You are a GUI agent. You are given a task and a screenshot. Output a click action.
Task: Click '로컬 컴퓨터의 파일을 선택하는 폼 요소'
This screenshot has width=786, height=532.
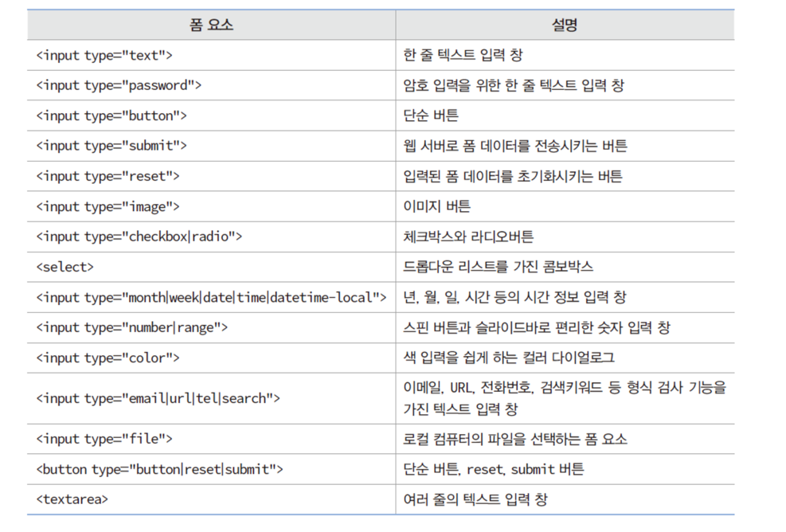point(514,440)
